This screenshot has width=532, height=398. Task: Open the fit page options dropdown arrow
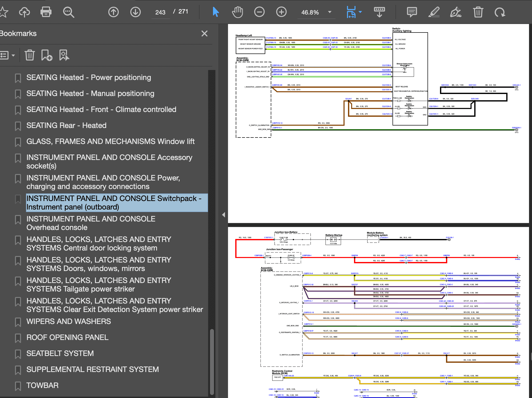pyautogui.click(x=360, y=12)
